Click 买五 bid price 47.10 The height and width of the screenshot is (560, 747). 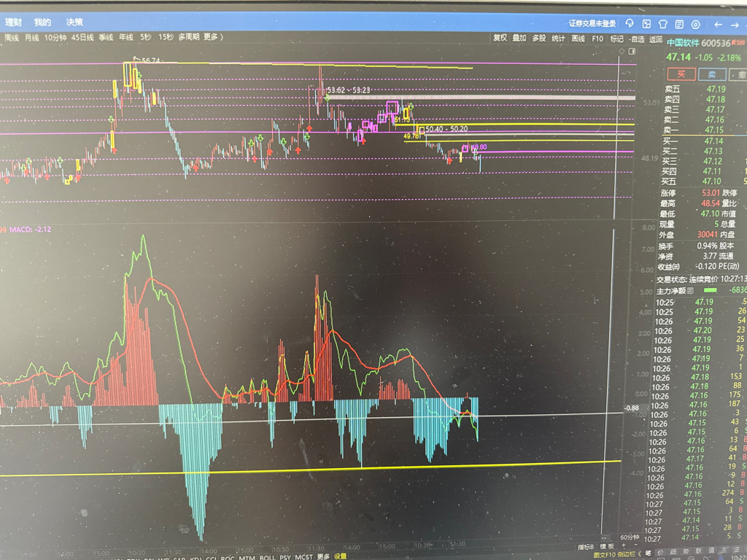tap(712, 181)
